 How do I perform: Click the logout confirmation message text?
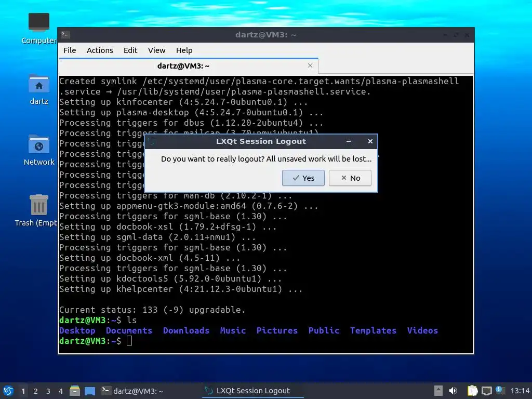266,159
